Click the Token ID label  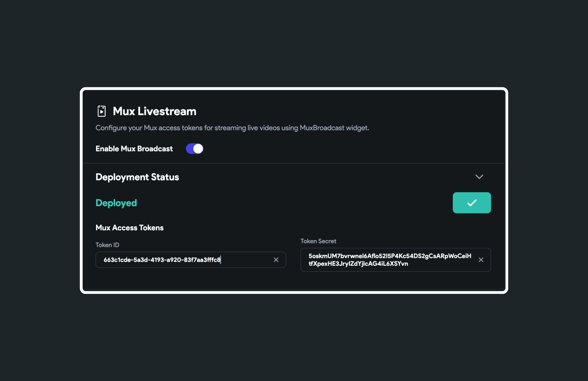107,245
